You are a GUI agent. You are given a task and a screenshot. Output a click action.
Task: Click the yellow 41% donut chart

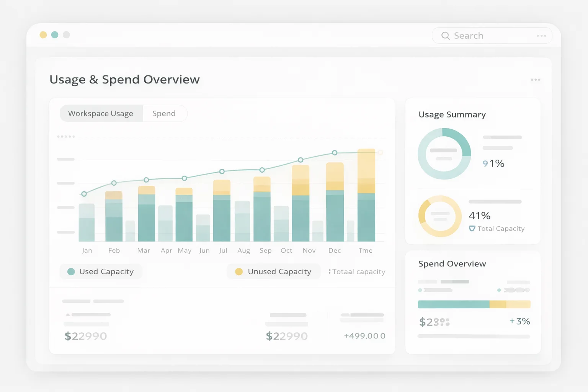pos(439,216)
